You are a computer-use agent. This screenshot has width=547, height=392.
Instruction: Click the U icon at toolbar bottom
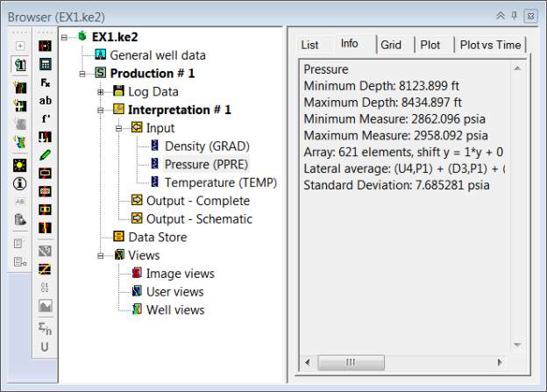point(45,346)
